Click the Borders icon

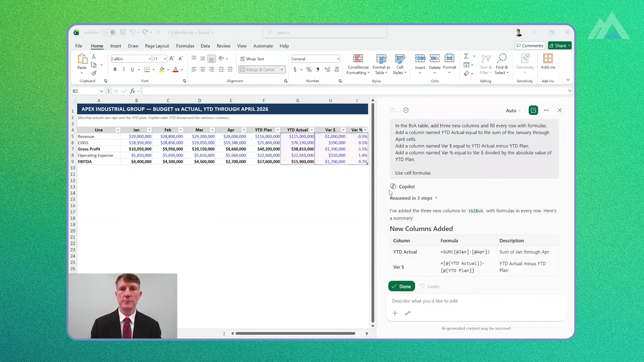pyautogui.click(x=147, y=69)
